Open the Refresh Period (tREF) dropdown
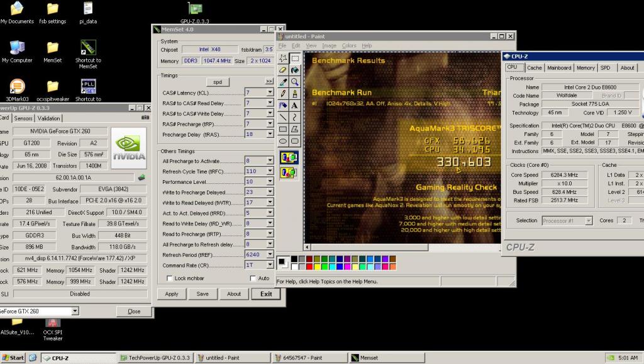The width and height of the screenshot is (644, 364). tap(270, 254)
